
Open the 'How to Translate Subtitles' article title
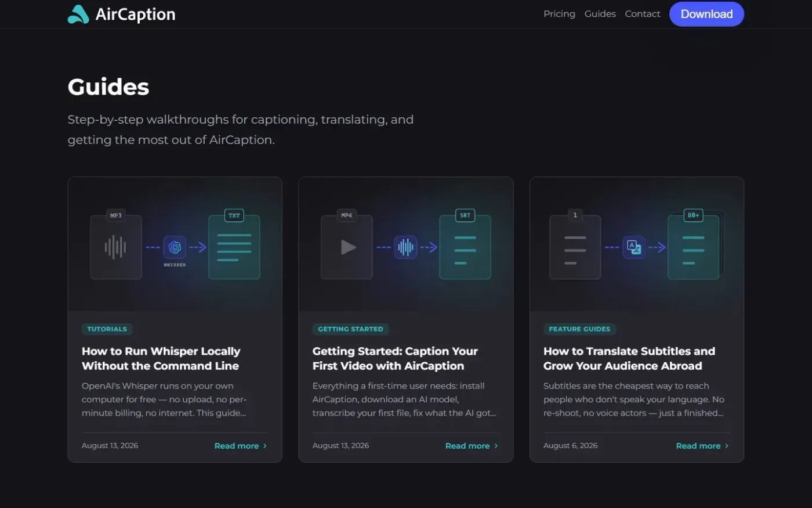(629, 358)
